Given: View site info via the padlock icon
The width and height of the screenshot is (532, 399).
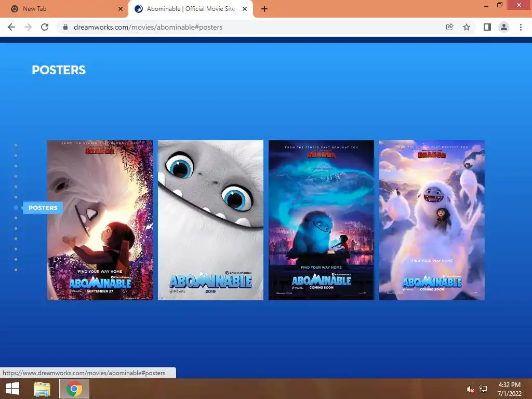Looking at the screenshot, I should pos(65,27).
